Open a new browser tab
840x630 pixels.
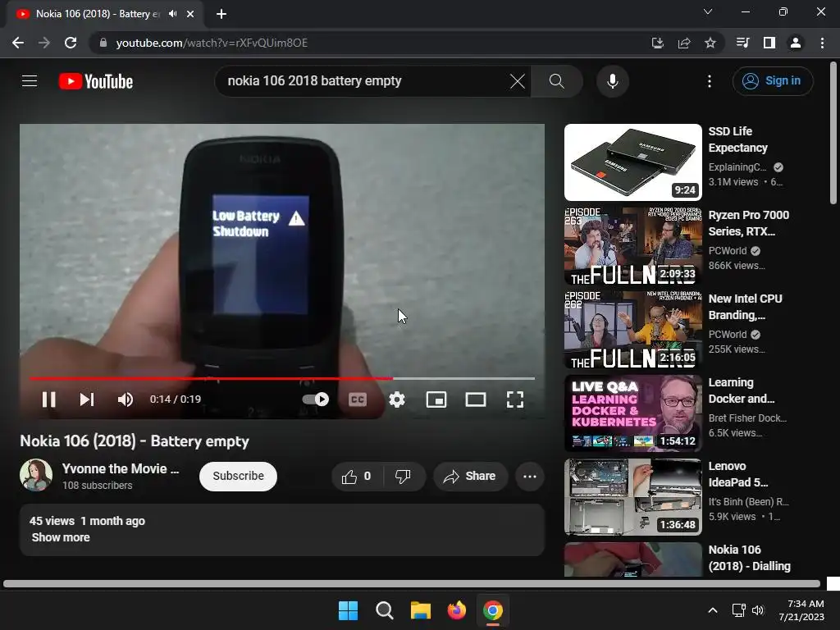221,14
